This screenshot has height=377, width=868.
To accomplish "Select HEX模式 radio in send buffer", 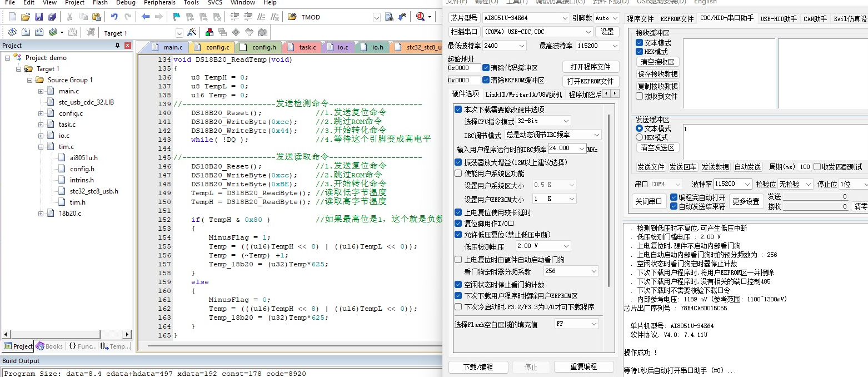I will pyautogui.click(x=640, y=137).
